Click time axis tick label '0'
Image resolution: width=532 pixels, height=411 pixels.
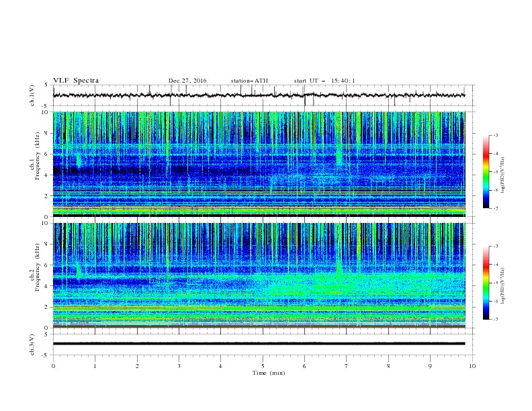pyautogui.click(x=53, y=366)
